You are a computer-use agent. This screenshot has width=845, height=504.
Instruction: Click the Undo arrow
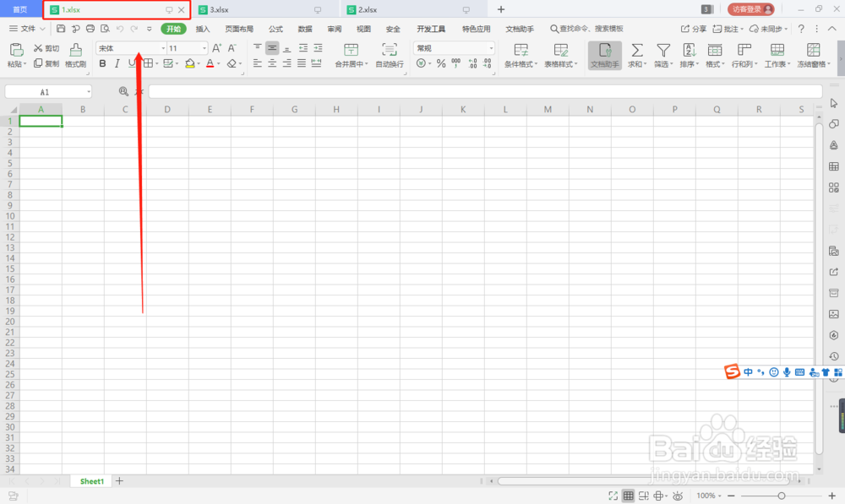(x=120, y=29)
